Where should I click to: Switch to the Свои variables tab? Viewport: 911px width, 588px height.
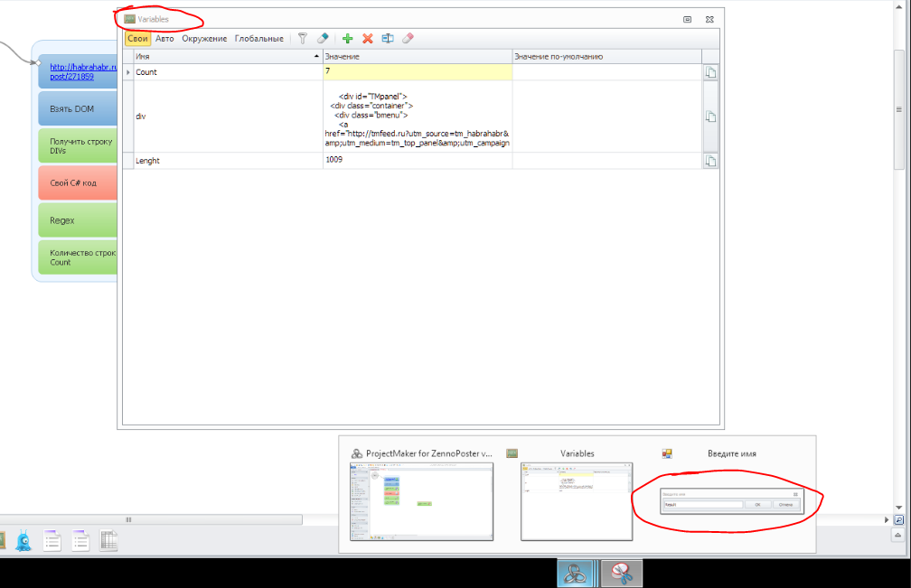pyautogui.click(x=137, y=38)
